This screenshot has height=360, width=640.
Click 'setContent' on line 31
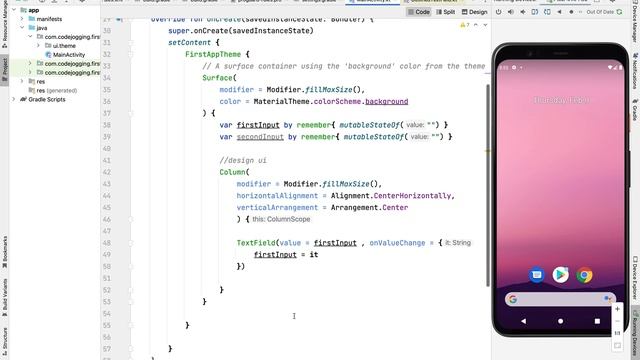189,42
